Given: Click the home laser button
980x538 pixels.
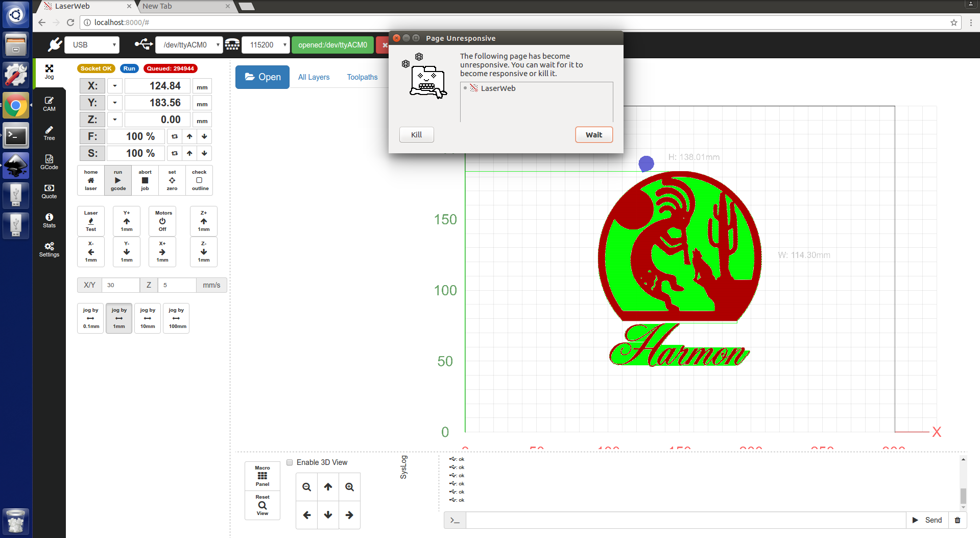Looking at the screenshot, I should (x=91, y=180).
